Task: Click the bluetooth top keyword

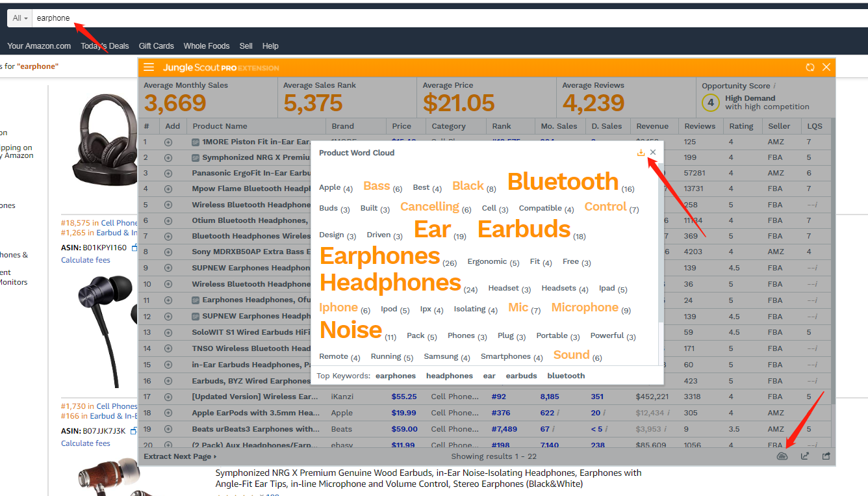Action: point(566,376)
